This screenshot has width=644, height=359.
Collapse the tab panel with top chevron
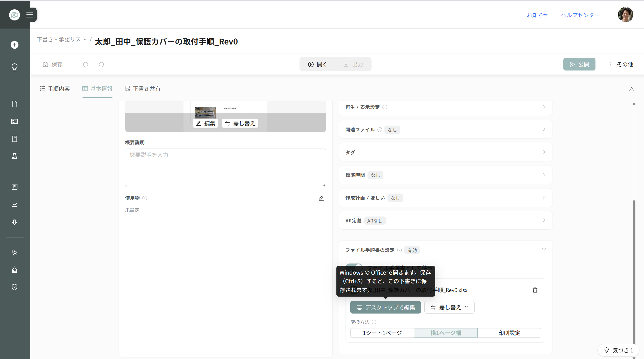(x=631, y=89)
